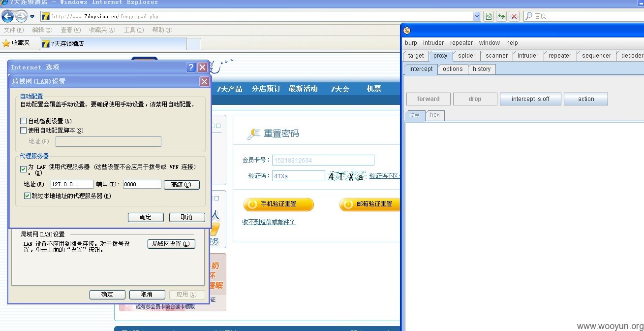The height and width of the screenshot is (331, 644).
Task: Click 手机验证重置 button
Action: [278, 204]
